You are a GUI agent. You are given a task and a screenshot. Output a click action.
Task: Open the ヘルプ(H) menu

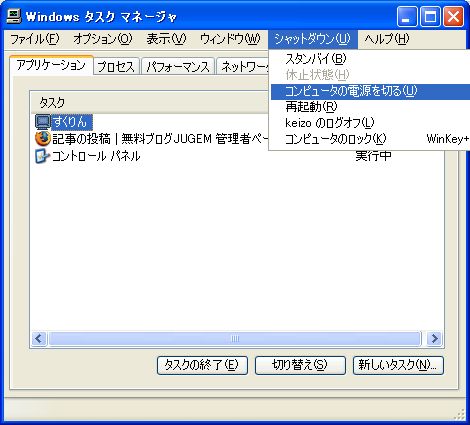386,39
